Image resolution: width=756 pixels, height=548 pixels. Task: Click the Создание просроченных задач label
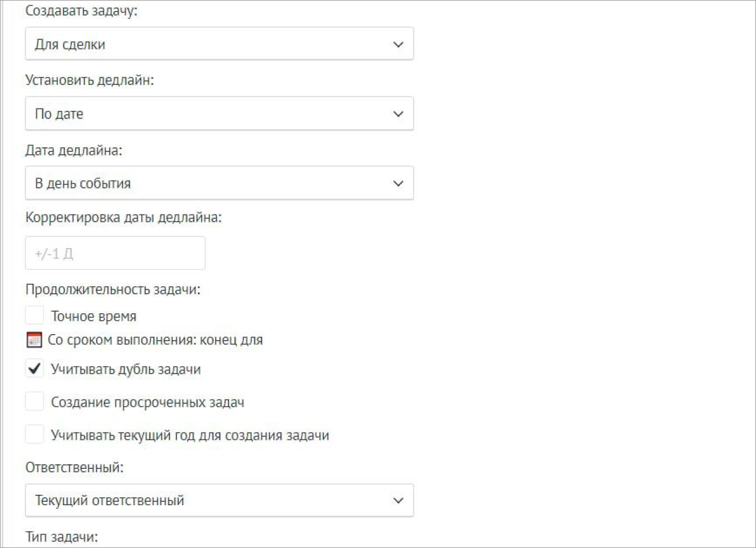147,402
